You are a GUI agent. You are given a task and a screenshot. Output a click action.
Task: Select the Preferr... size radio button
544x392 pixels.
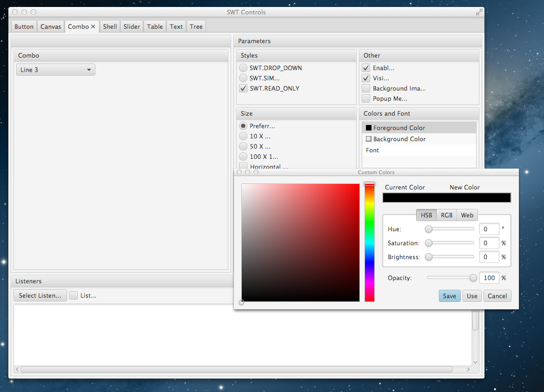click(243, 126)
